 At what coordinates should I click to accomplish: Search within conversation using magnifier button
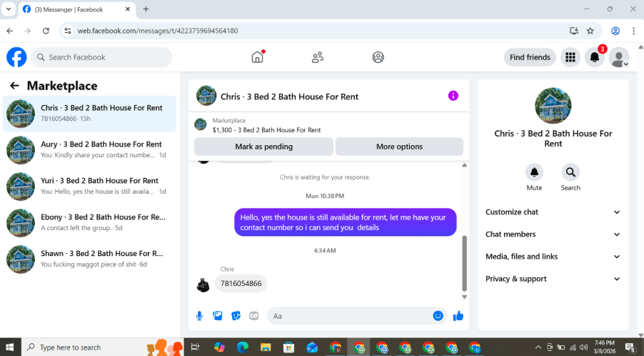tap(570, 172)
